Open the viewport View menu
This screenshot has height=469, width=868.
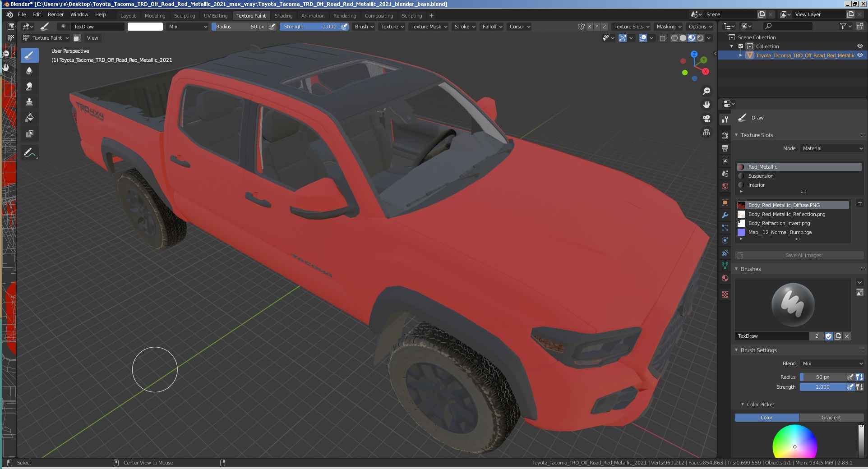(92, 38)
